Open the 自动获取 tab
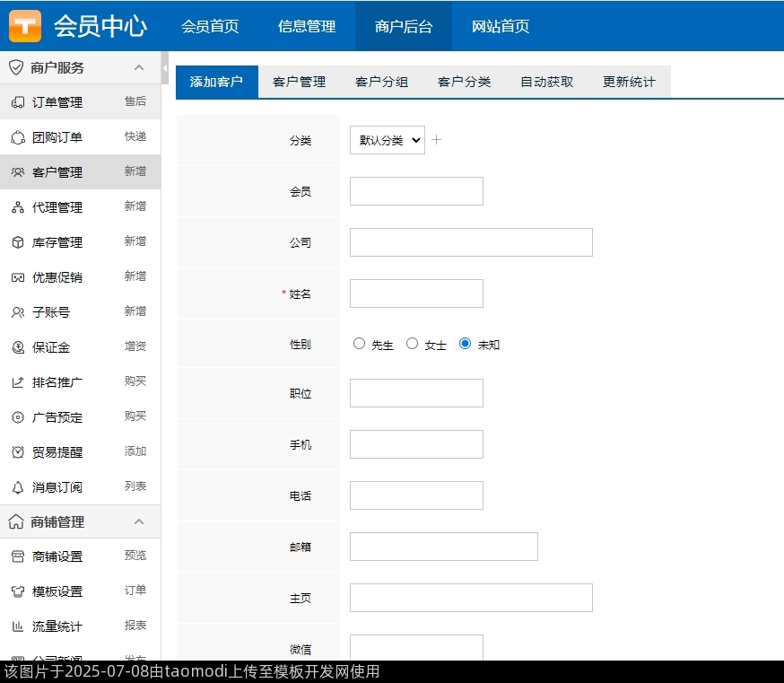 tap(546, 80)
